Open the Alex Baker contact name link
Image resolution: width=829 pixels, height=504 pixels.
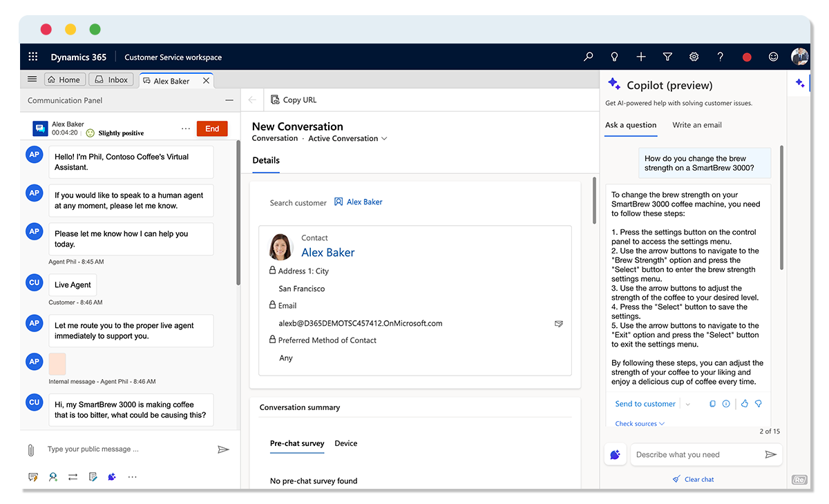[x=328, y=253]
